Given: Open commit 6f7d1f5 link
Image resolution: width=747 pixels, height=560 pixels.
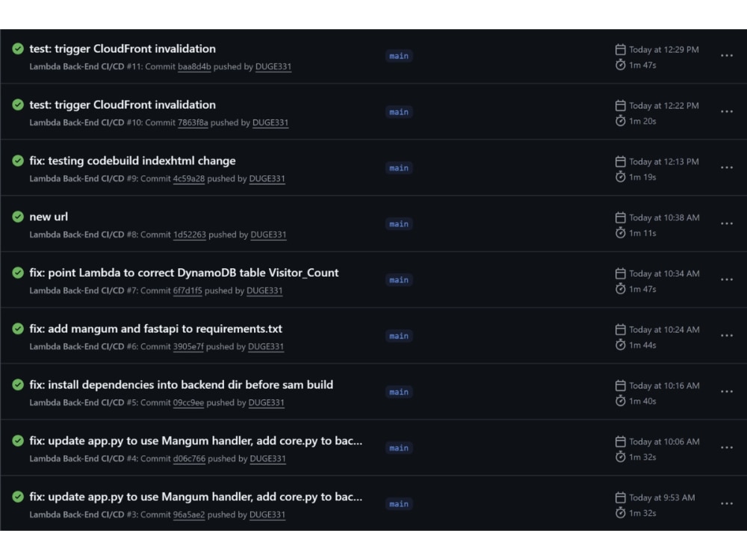Looking at the screenshot, I should (x=187, y=290).
